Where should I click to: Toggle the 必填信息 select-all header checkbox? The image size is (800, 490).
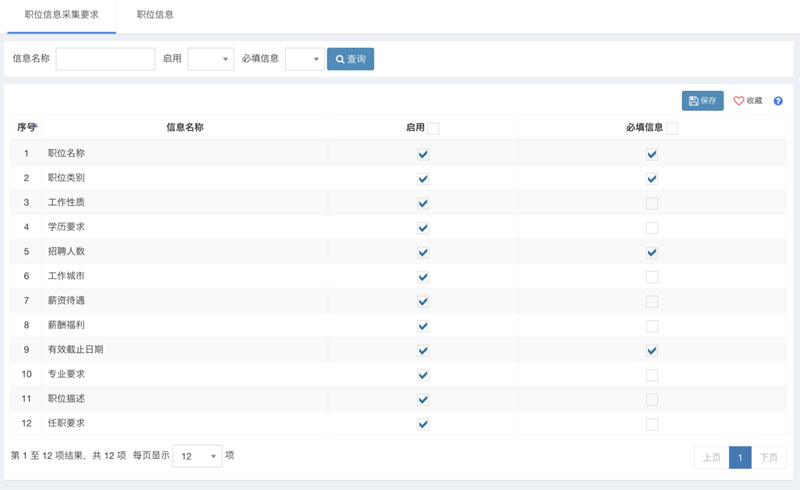click(672, 128)
